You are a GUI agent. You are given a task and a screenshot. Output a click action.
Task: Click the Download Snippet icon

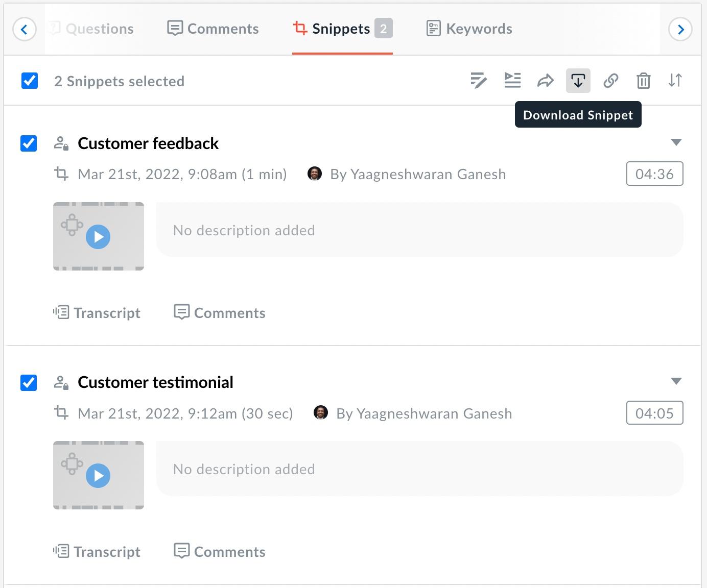(x=578, y=81)
